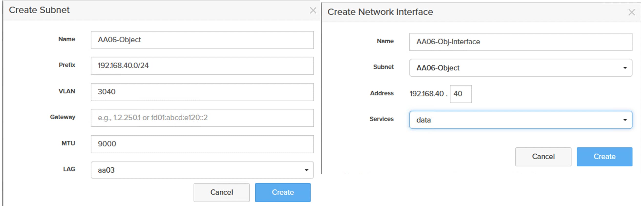Click the Subnet dropdown arrow caret
Screen dimensions: 644x206
click(x=625, y=68)
